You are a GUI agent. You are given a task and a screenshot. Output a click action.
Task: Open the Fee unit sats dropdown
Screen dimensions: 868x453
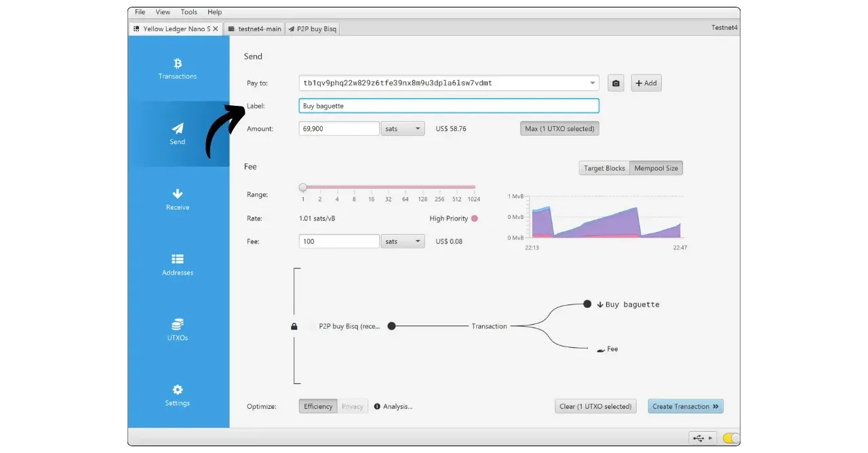[x=403, y=241]
